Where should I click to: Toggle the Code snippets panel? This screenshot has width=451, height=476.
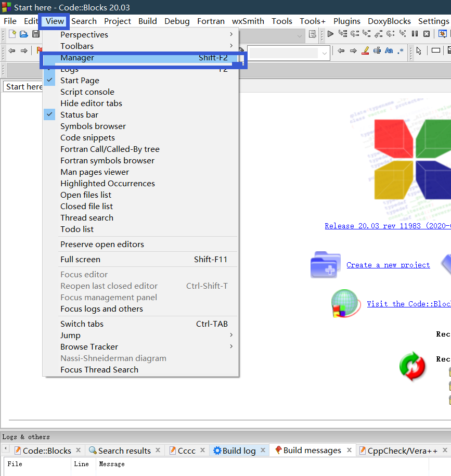pos(140,138)
